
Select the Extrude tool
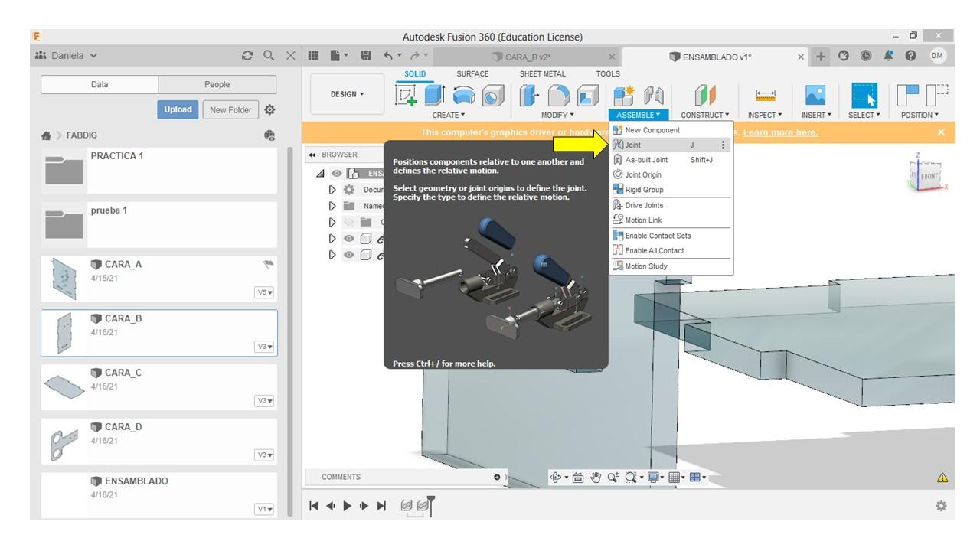(434, 95)
